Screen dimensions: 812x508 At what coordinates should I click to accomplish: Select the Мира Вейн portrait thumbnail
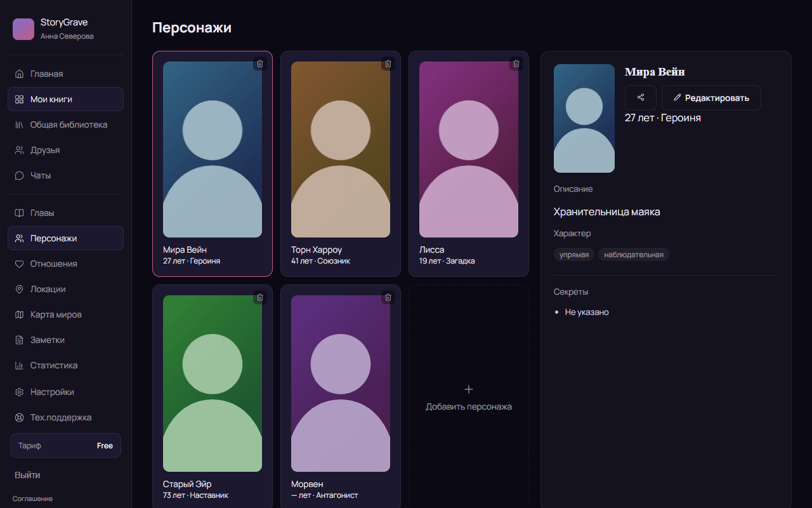tap(213, 149)
